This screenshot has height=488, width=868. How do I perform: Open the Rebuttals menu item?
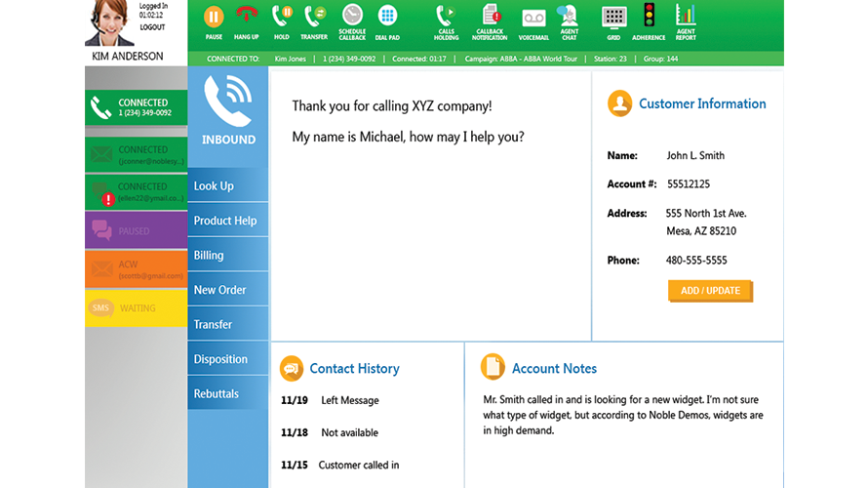point(228,393)
